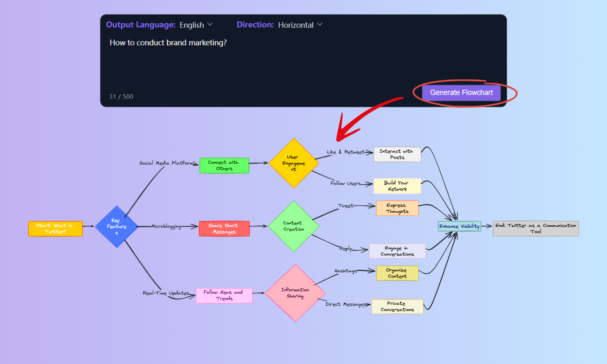Select the green 'Connect with Others' node

(x=224, y=166)
